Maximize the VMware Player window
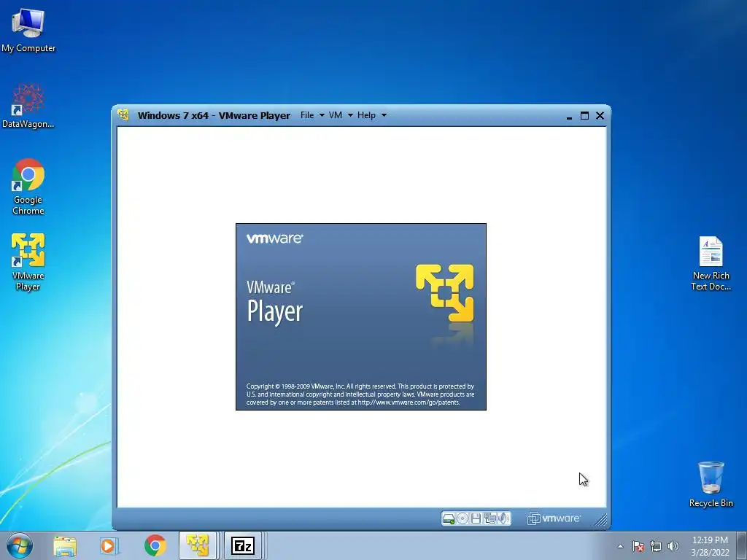Viewport: 747px width, 560px height. [584, 116]
